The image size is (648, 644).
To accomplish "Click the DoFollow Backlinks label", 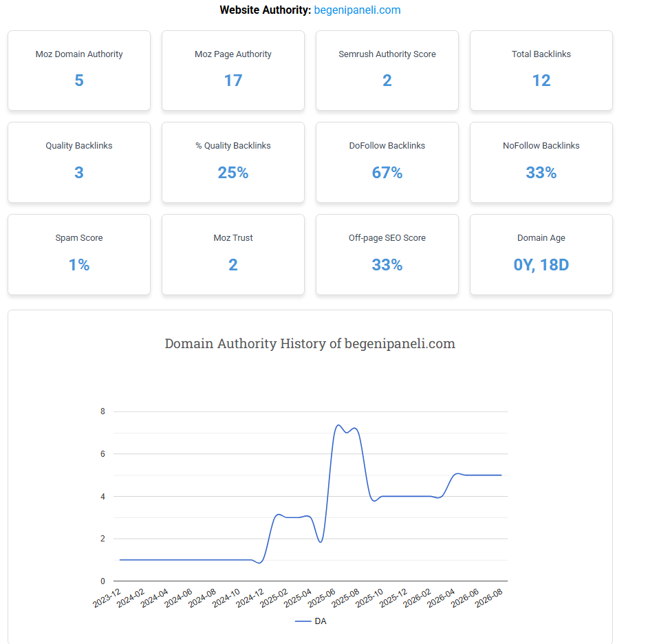I will (x=387, y=145).
